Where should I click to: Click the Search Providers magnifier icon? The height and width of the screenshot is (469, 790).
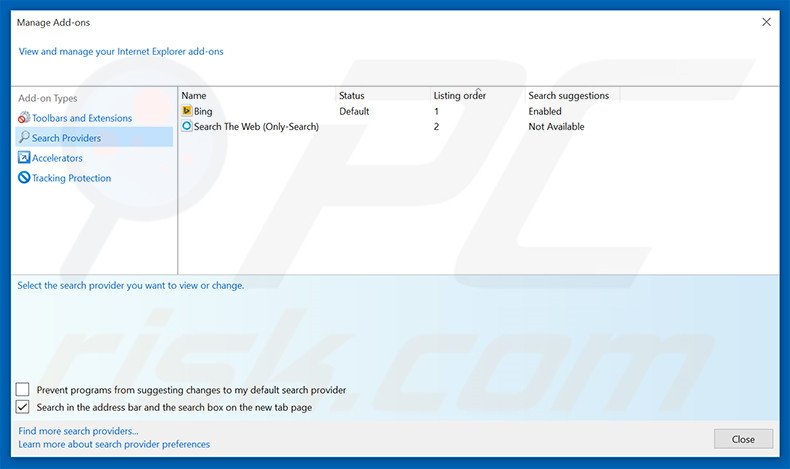click(24, 138)
